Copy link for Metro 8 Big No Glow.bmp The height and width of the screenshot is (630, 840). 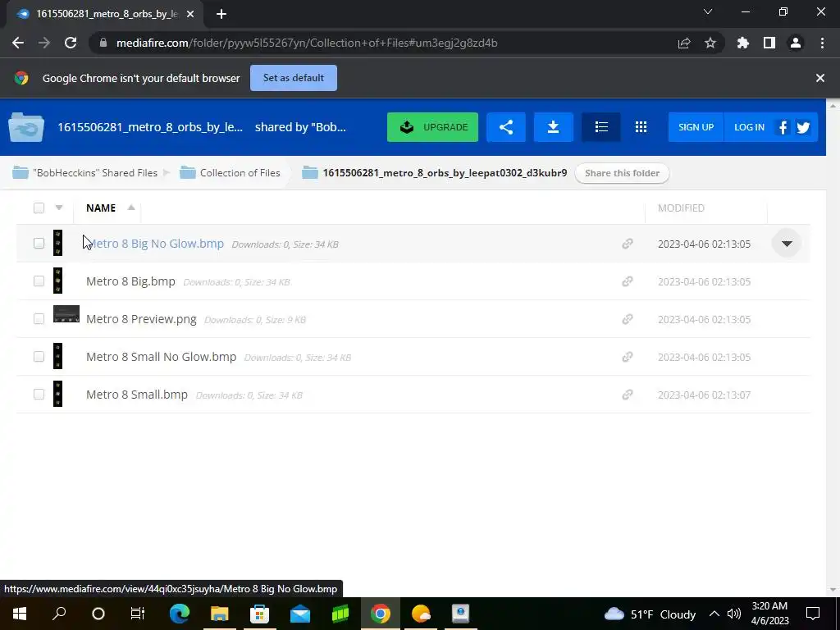[x=628, y=244]
